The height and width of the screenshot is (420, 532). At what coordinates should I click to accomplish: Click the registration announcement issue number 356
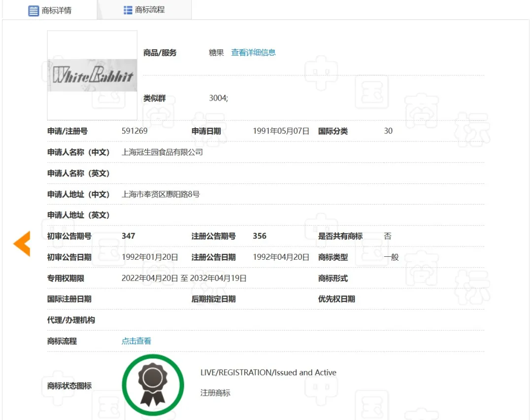(260, 236)
